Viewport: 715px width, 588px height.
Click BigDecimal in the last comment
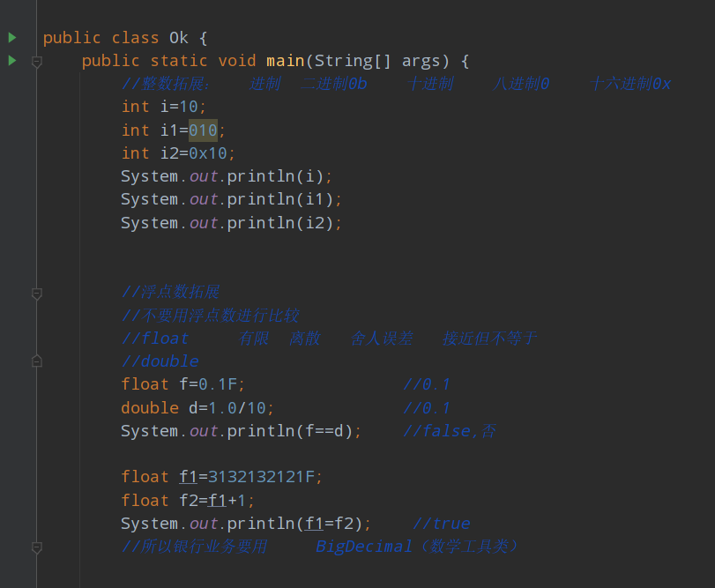point(363,547)
